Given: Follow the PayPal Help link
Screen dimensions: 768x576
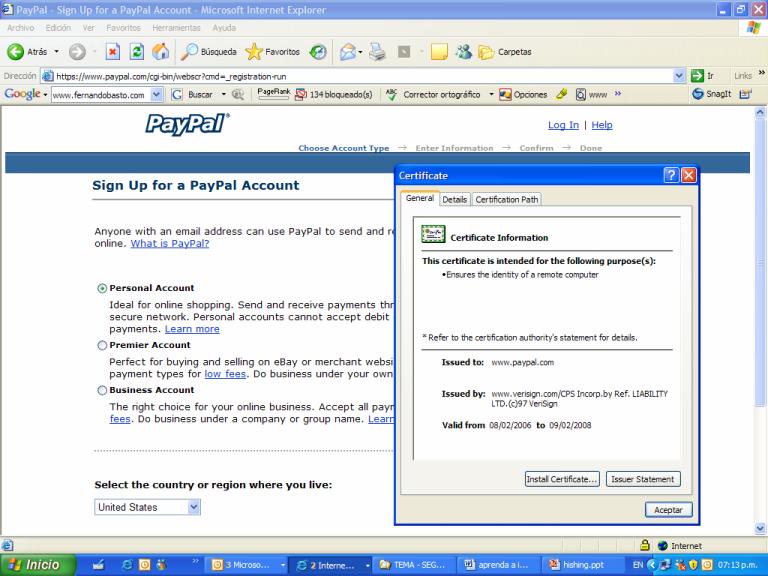Looking at the screenshot, I should (602, 125).
